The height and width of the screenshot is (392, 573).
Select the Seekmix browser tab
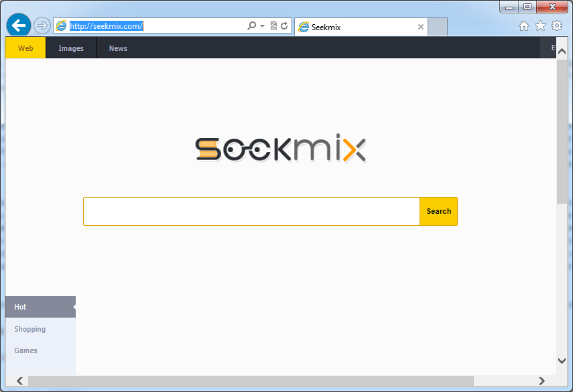(361, 27)
